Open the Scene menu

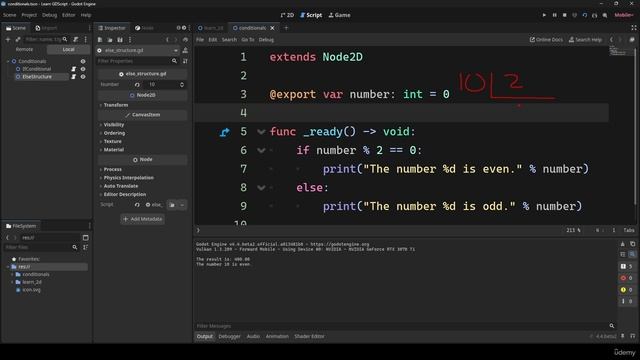pos(9,15)
